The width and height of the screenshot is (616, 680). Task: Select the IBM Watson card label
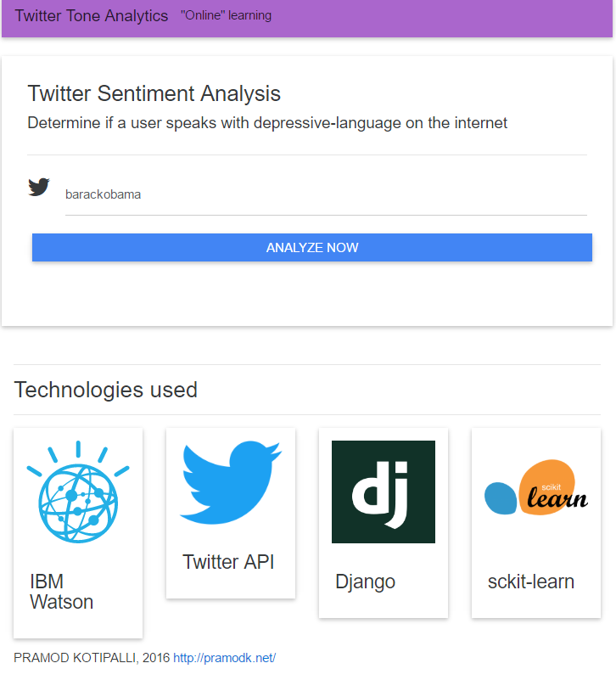pyautogui.click(x=62, y=592)
